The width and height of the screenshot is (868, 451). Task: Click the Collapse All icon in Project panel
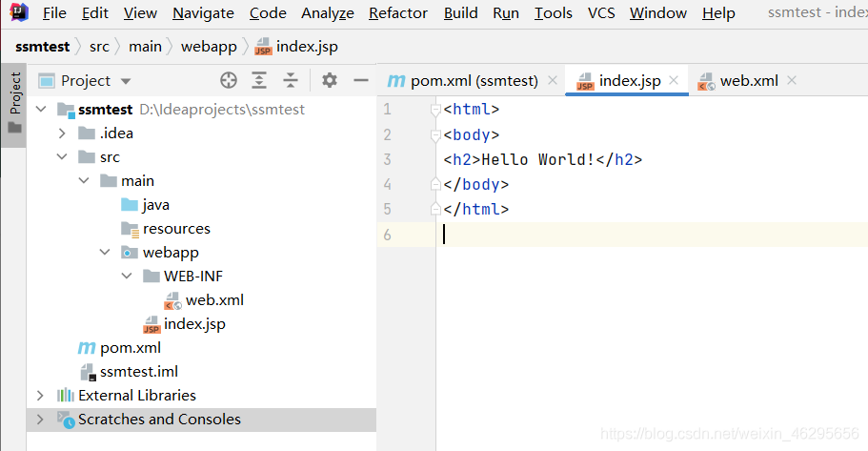[291, 81]
